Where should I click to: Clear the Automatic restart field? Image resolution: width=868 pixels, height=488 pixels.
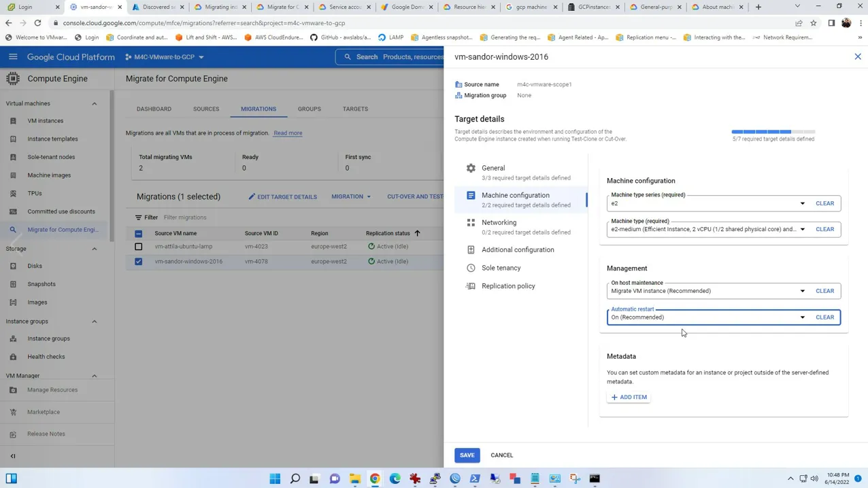824,317
